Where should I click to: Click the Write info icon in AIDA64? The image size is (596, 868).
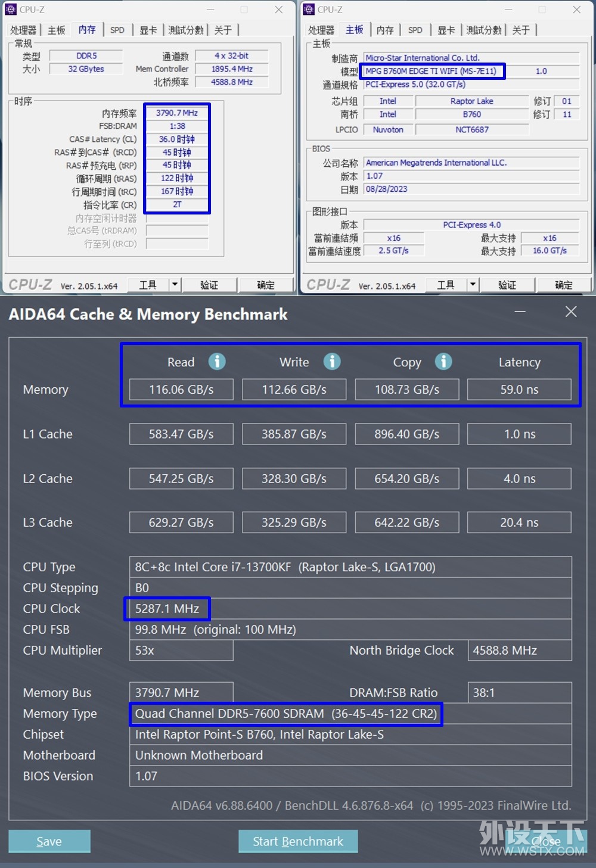tap(332, 361)
